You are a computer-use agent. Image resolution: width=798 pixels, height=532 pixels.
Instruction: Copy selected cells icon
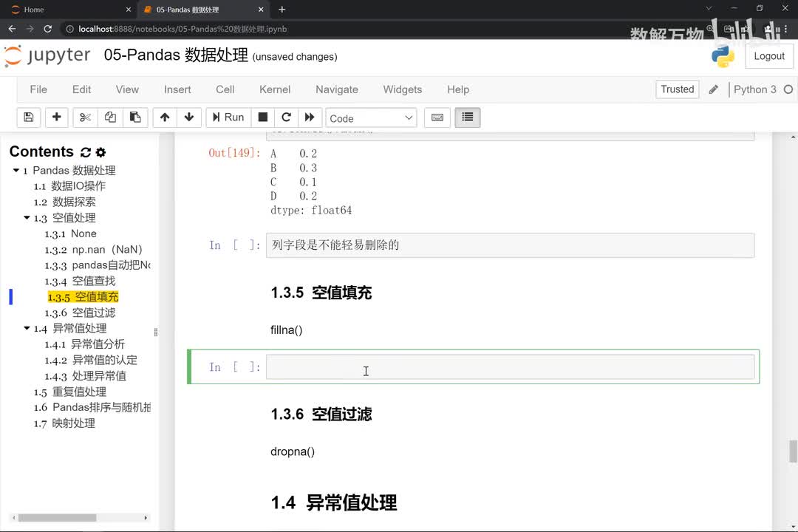pyautogui.click(x=110, y=117)
